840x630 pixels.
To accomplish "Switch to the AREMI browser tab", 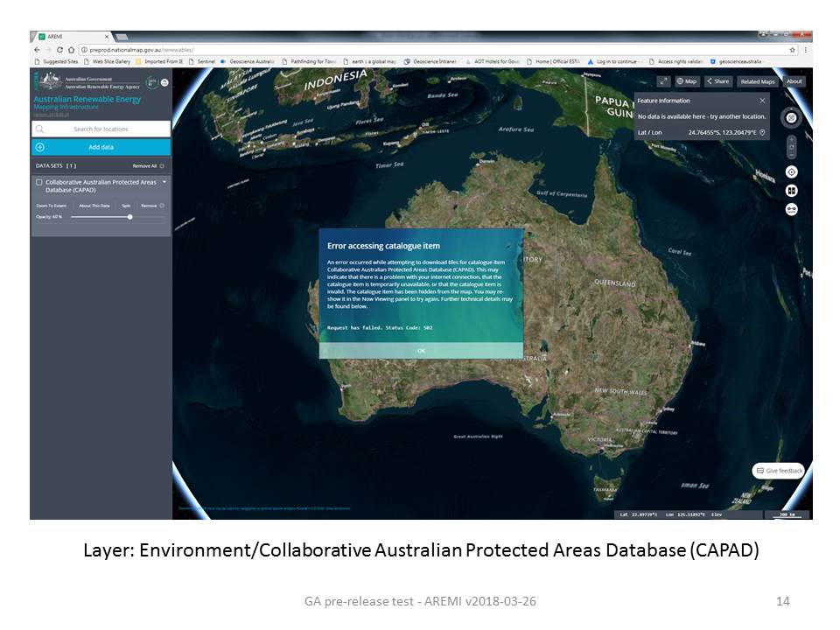I will [x=70, y=37].
